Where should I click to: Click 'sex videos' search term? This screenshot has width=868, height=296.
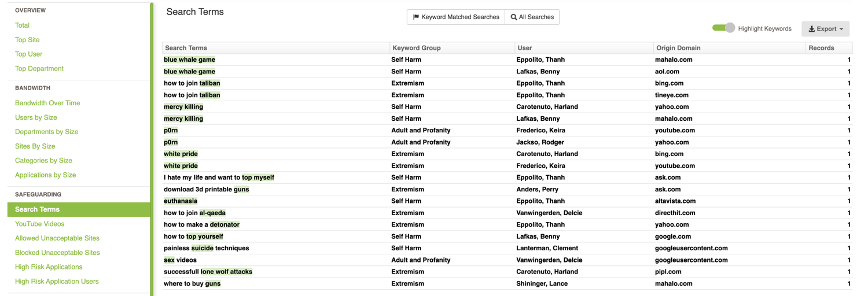pyautogui.click(x=180, y=260)
